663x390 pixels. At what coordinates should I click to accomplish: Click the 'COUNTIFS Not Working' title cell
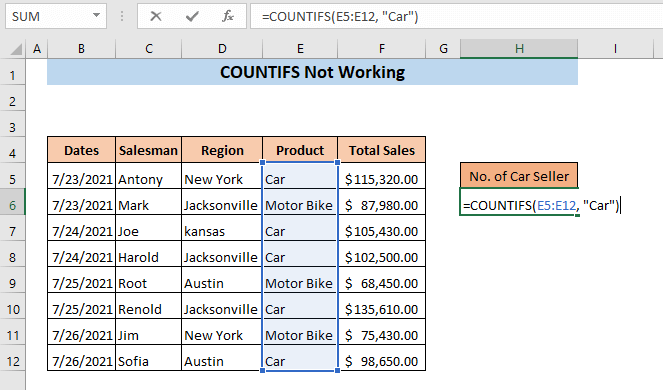pyautogui.click(x=312, y=72)
